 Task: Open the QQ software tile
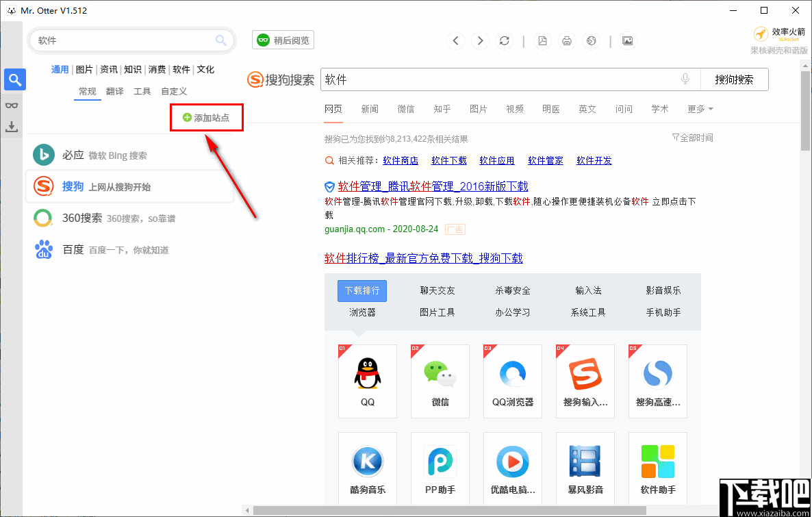[368, 381]
